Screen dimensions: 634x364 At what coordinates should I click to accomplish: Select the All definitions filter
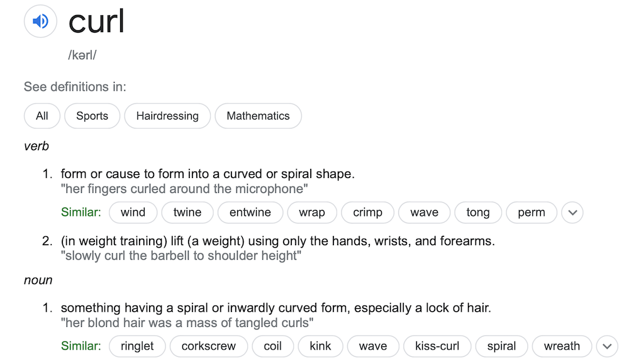click(42, 116)
